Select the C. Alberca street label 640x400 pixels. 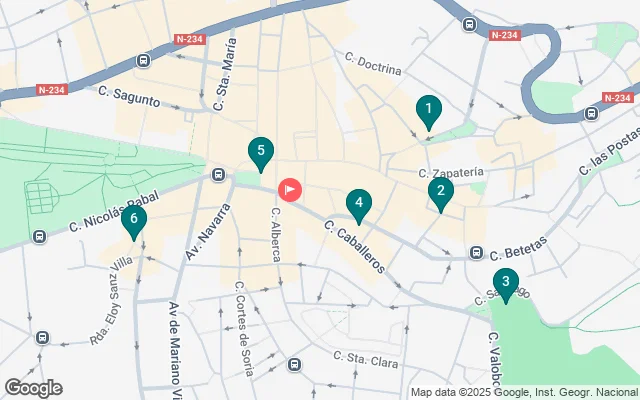(x=276, y=235)
